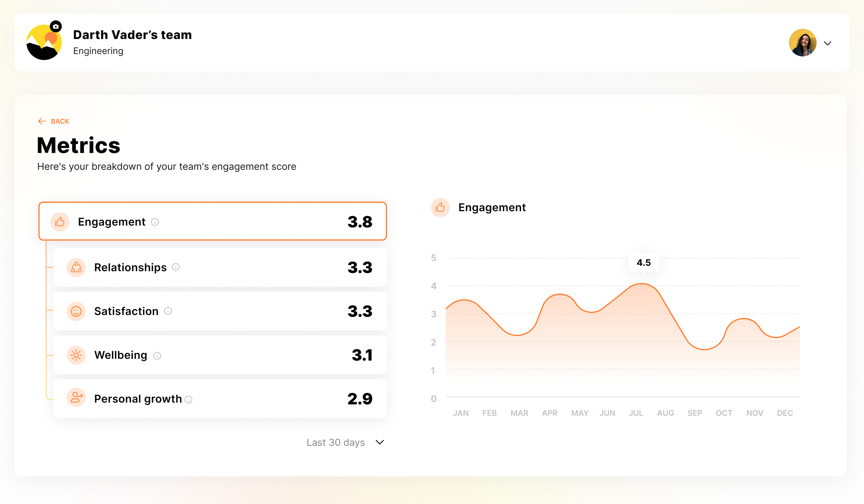Click info icon next to Satisfaction
Screen dimensions: 864x504
(168, 311)
